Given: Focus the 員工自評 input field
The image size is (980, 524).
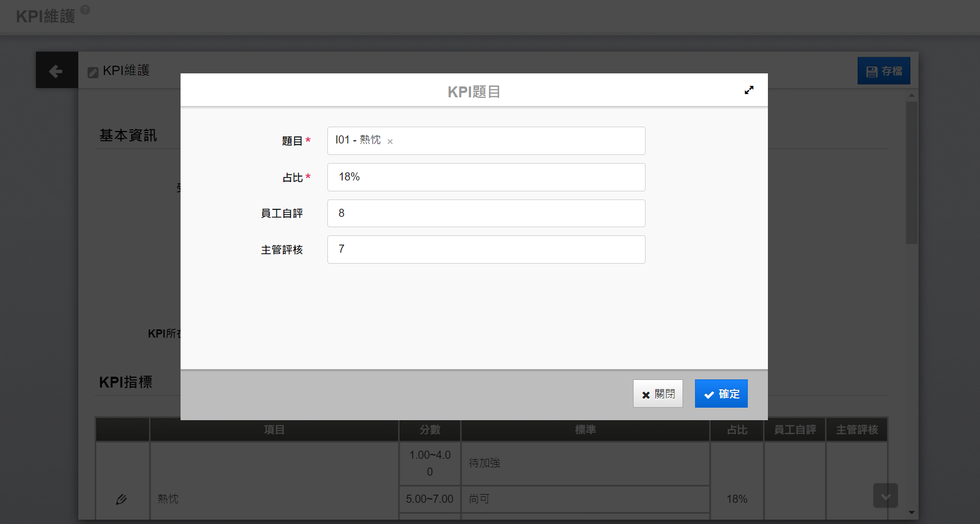Looking at the screenshot, I should click(486, 214).
